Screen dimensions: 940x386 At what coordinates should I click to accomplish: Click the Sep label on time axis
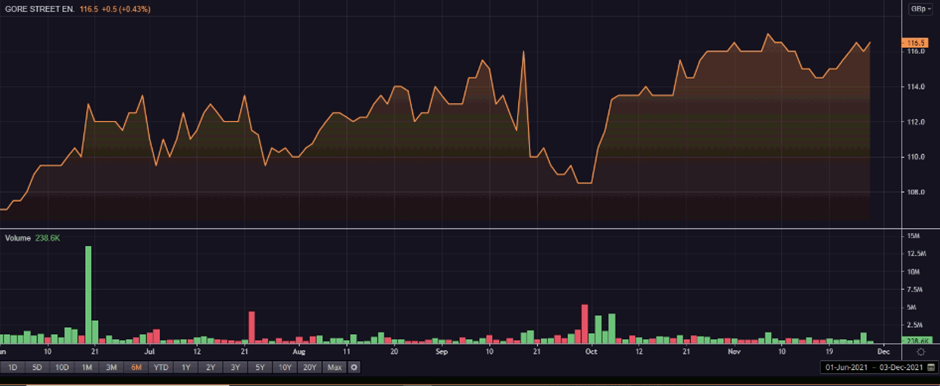click(442, 351)
